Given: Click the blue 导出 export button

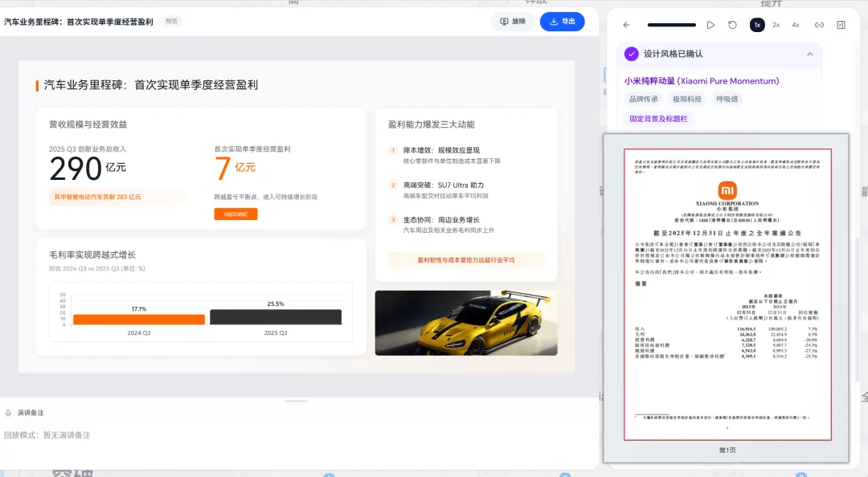Looking at the screenshot, I should (x=562, y=22).
